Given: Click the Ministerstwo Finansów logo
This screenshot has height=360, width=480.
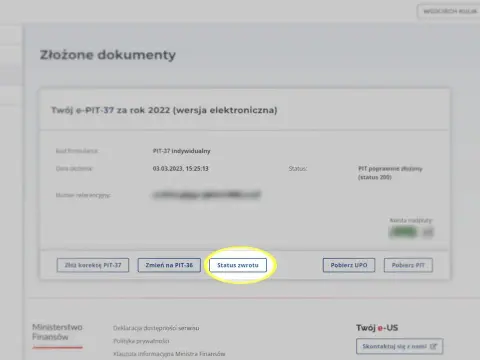Looking at the screenshot, I should tap(57, 335).
